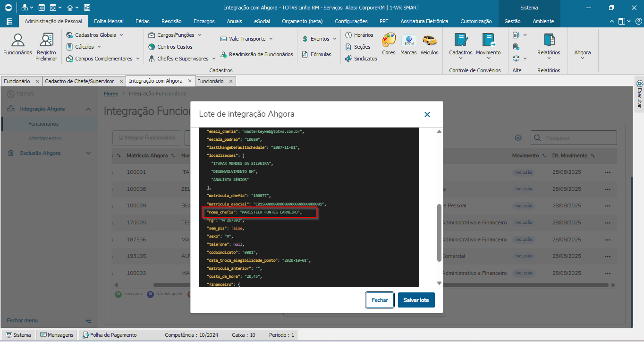Expand the Cadastros Globais dropdown
Screen dimensions: 644x342
tap(121, 35)
